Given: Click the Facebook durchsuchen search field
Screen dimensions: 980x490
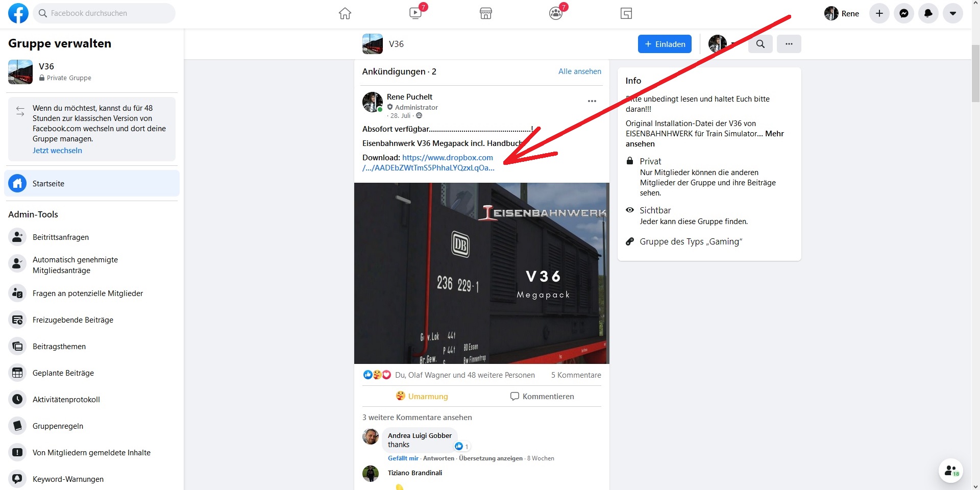Looking at the screenshot, I should 105,13.
